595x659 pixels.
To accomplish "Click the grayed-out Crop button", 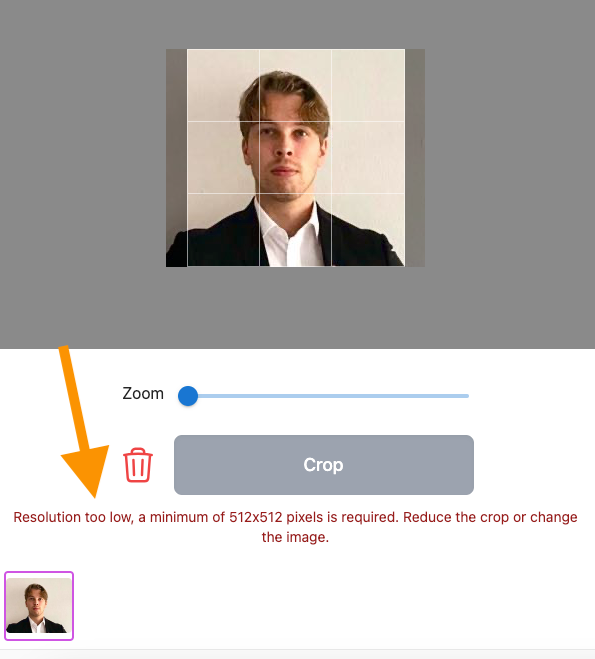I will (324, 465).
